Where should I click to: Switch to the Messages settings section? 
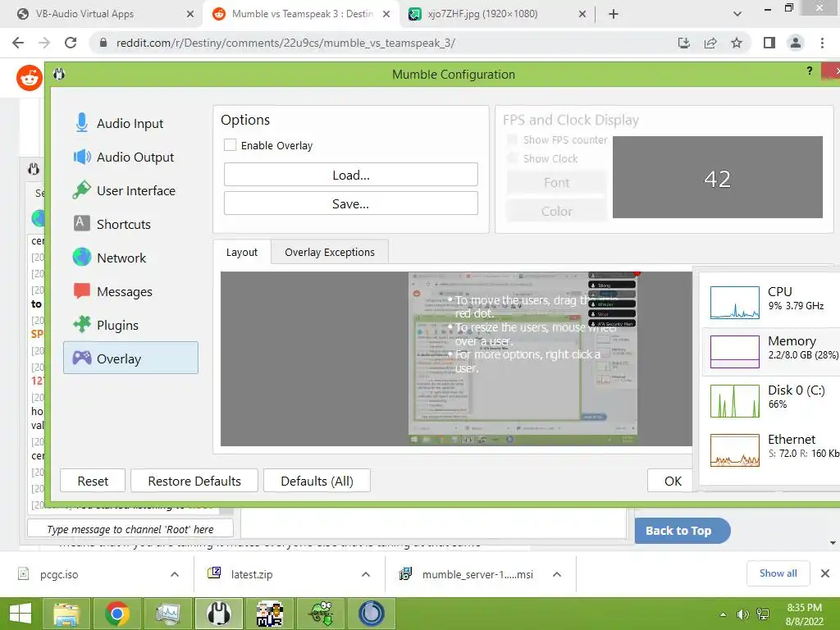tap(130, 292)
